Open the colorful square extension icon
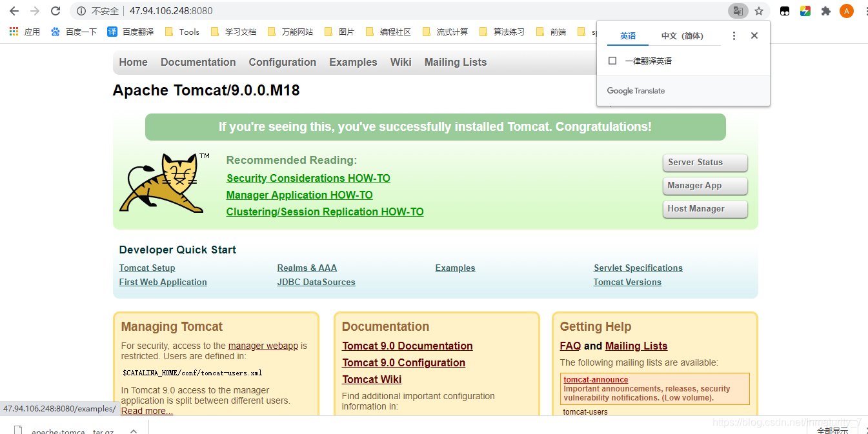 805,11
